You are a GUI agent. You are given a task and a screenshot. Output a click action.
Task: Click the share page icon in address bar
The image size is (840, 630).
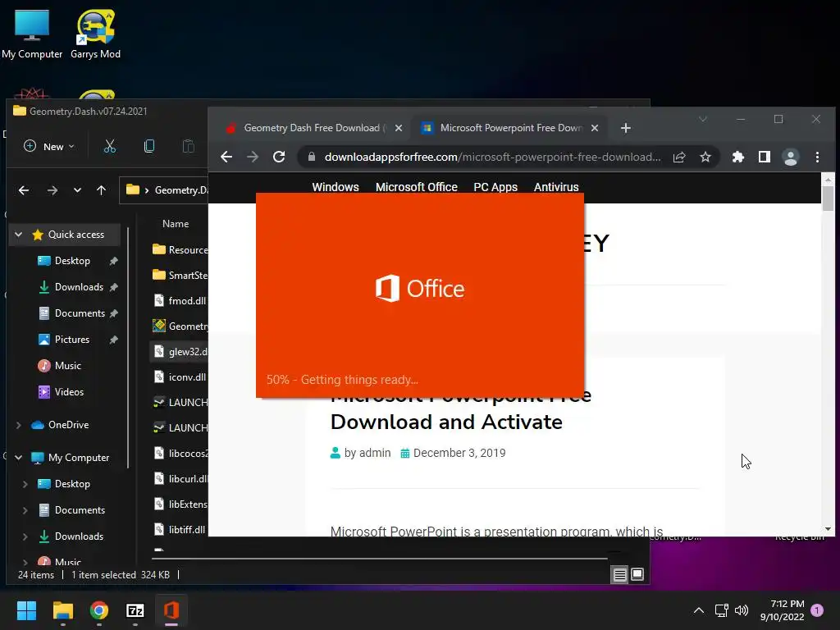(x=679, y=157)
